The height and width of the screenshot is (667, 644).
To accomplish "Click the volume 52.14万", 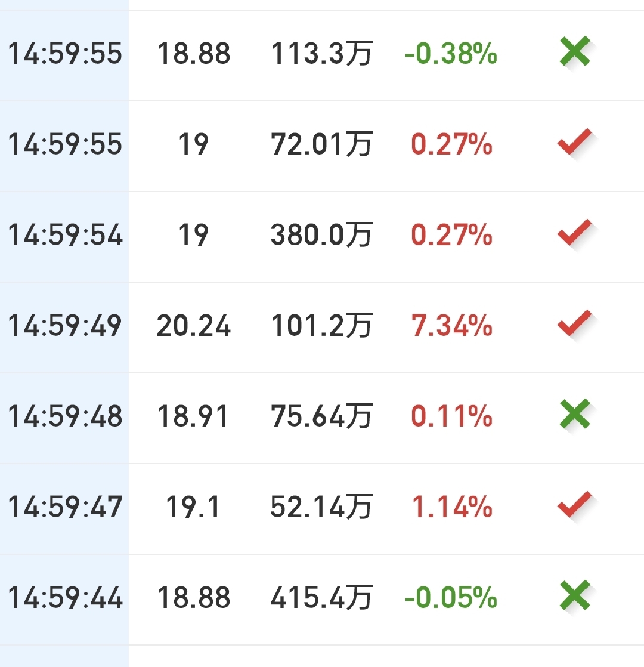I will coord(322,507).
